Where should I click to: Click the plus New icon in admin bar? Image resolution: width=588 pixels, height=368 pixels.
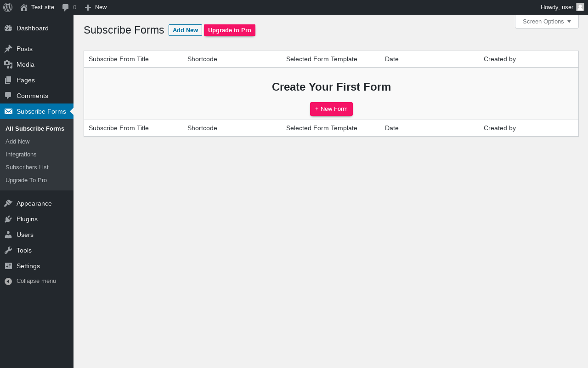click(x=88, y=7)
